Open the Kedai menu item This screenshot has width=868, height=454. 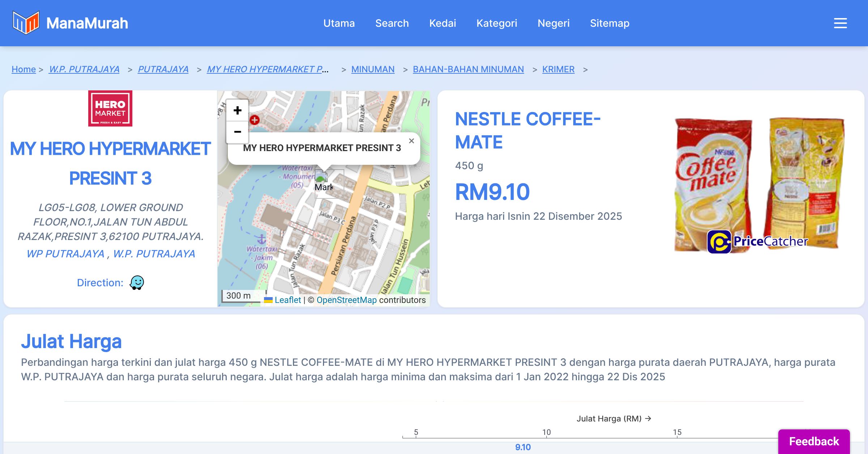pos(442,23)
